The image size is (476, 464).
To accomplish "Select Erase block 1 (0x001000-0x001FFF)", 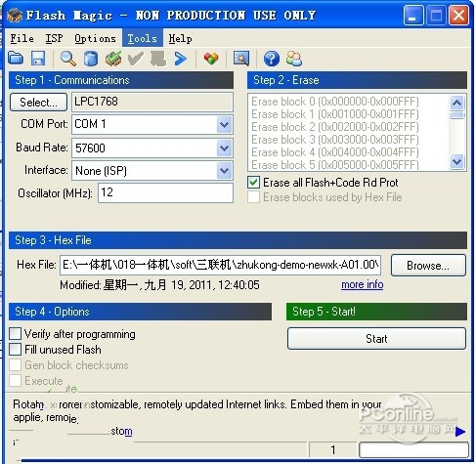I will (335, 114).
